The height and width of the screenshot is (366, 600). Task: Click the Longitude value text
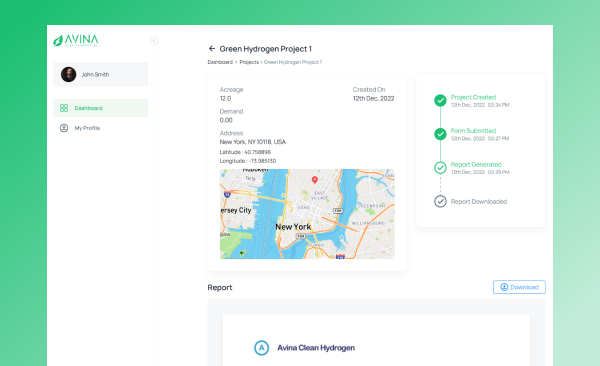coord(262,161)
